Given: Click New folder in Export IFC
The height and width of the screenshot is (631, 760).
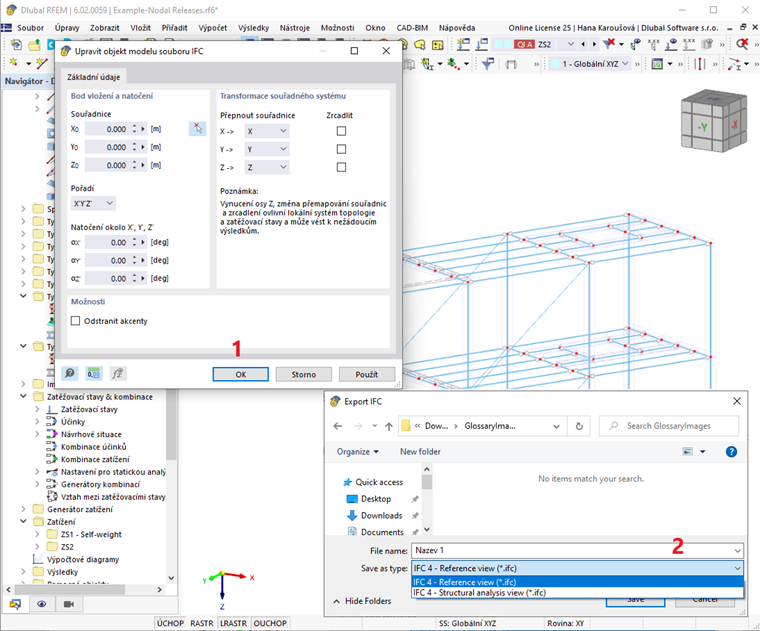Looking at the screenshot, I should click(420, 452).
